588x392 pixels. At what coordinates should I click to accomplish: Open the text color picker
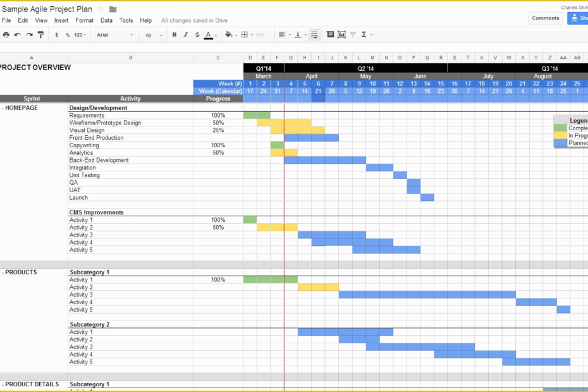pyautogui.click(x=209, y=35)
